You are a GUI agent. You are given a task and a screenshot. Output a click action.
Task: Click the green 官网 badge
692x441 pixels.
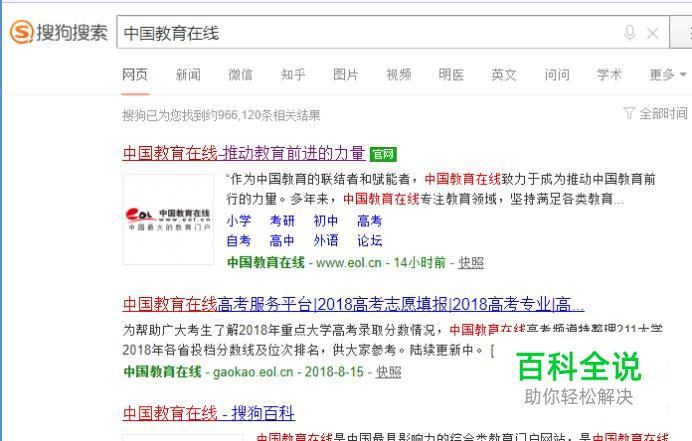(x=383, y=154)
